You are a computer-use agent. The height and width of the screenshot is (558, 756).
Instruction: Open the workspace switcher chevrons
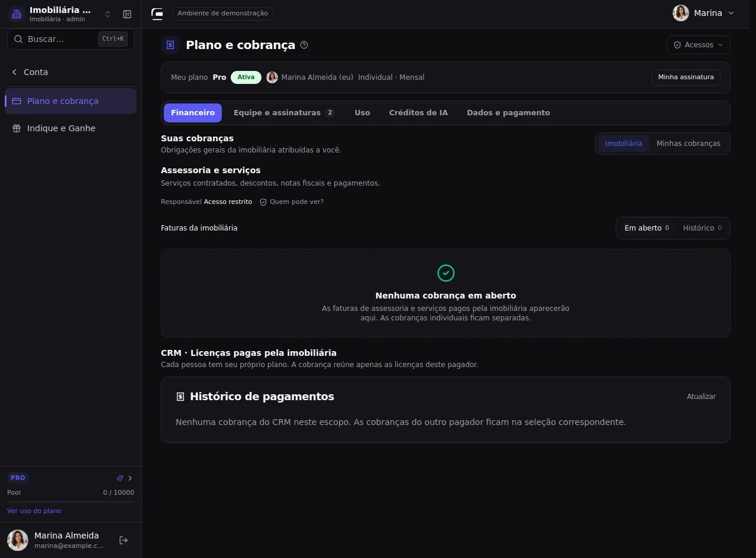pos(108,14)
